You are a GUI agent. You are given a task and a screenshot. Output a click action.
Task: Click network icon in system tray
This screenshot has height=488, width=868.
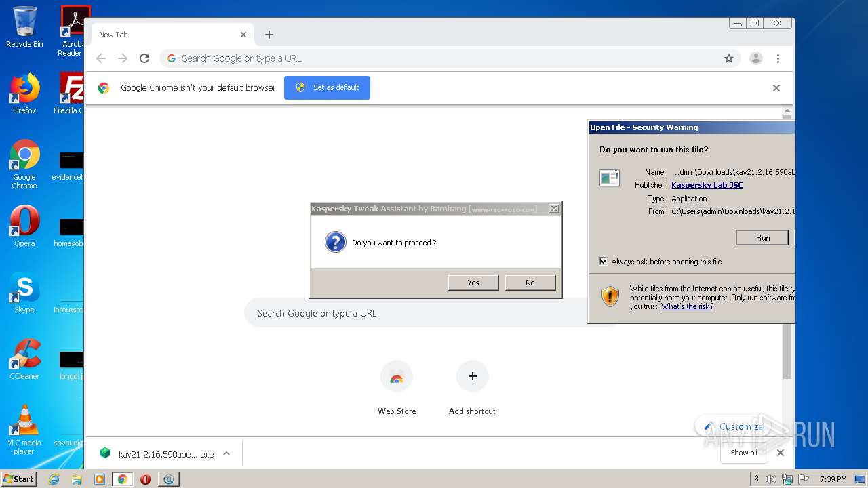787,479
